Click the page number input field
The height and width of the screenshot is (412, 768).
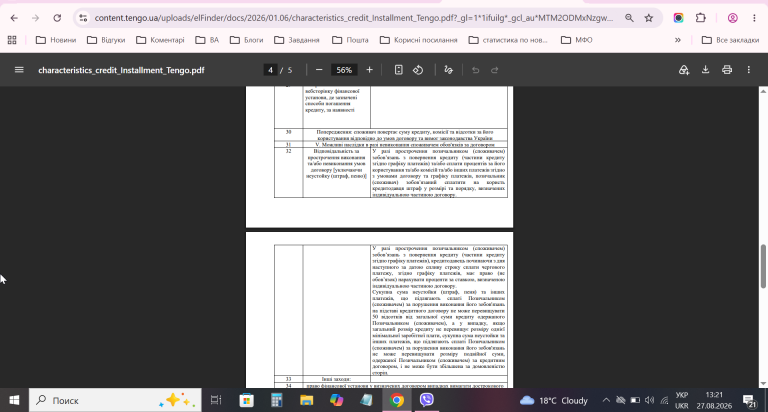point(270,70)
